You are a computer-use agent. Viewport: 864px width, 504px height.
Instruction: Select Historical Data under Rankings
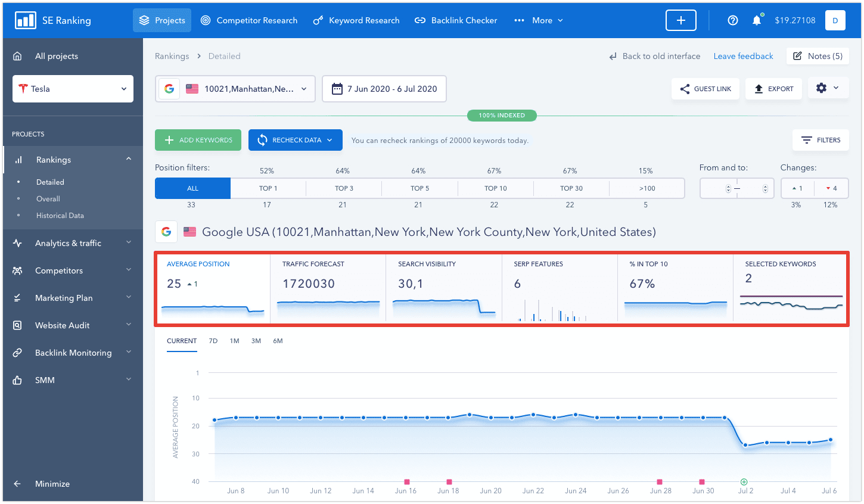pyautogui.click(x=60, y=216)
